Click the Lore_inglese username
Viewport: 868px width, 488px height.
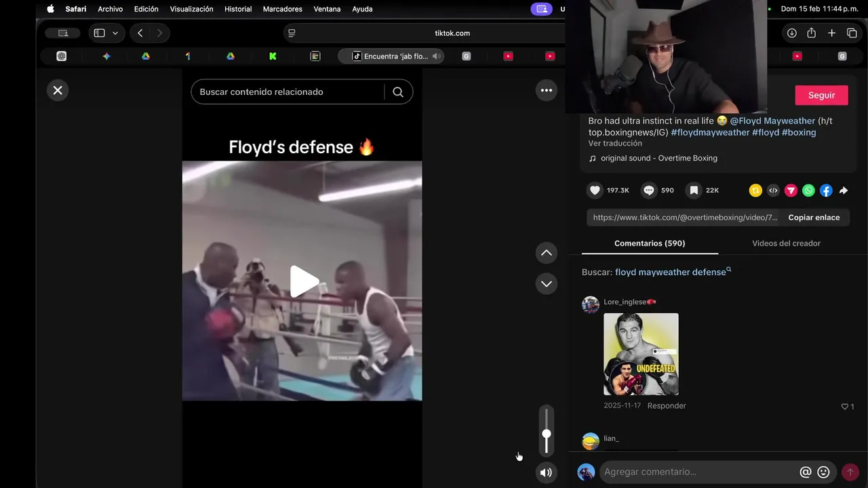click(630, 302)
